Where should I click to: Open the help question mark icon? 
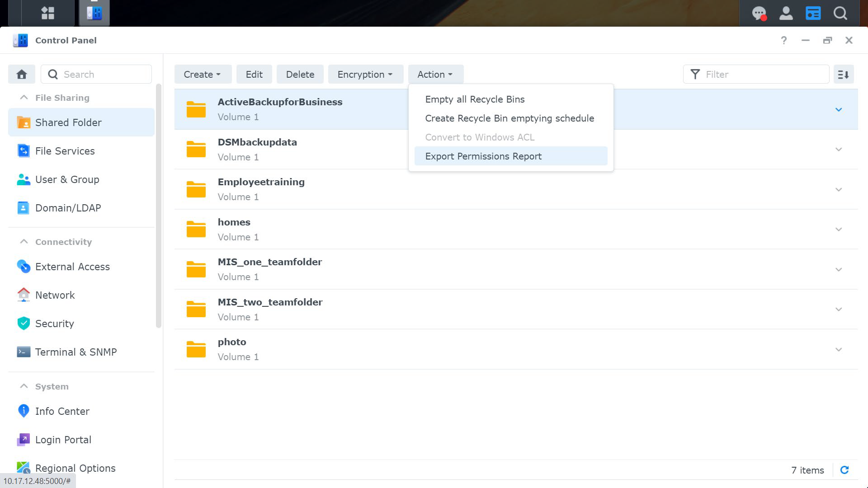click(784, 40)
